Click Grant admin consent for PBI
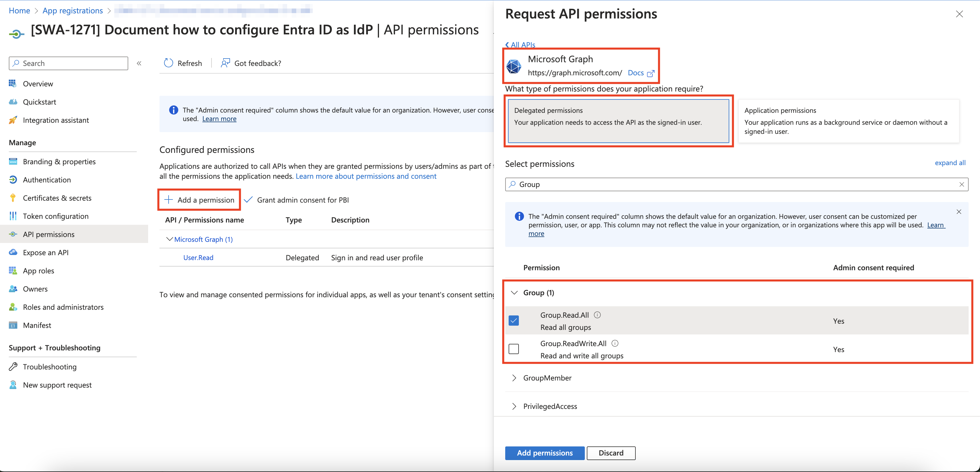Screen dimensions: 980x472 (x=296, y=200)
